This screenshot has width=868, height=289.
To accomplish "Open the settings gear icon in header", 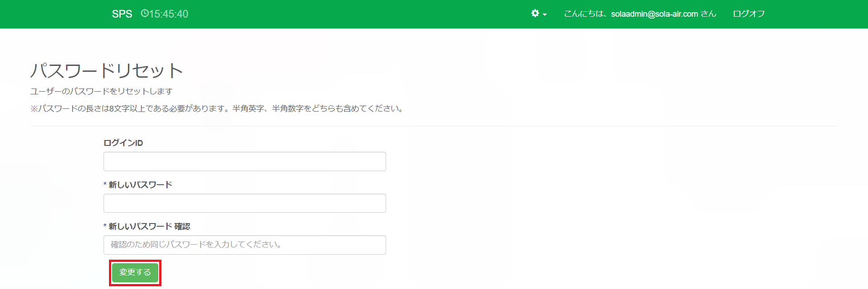I will click(x=535, y=14).
